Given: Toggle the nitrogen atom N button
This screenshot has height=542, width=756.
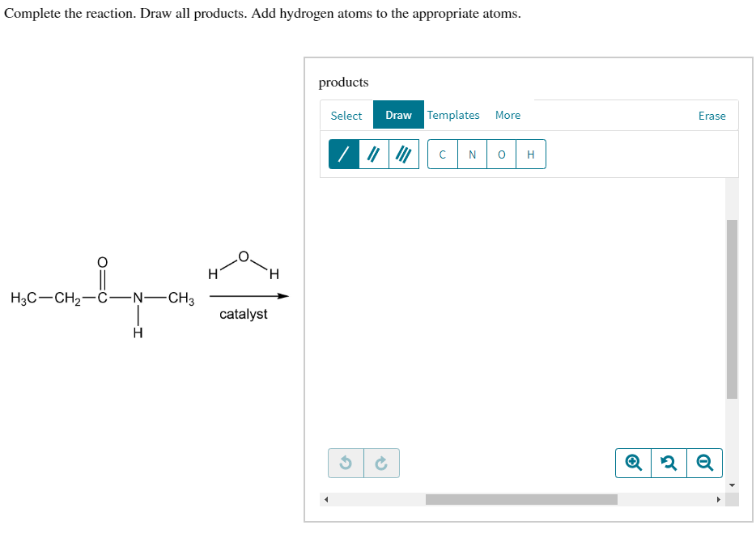Looking at the screenshot, I should (x=472, y=154).
